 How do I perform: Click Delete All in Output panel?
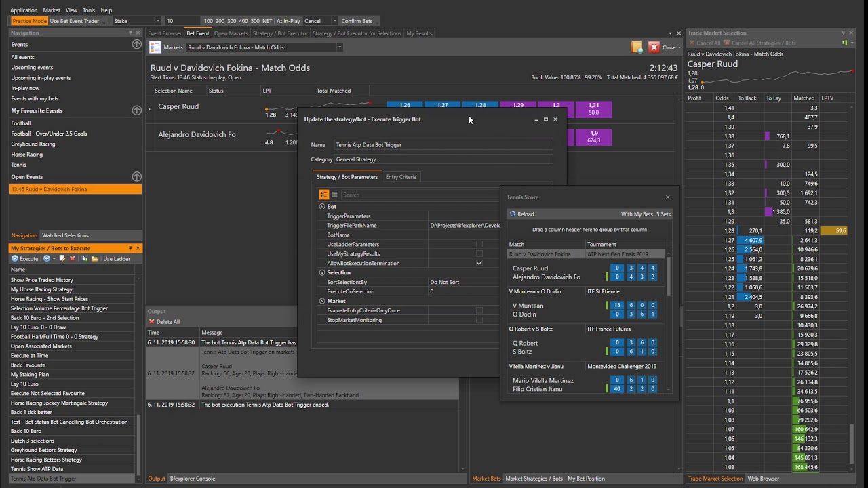click(x=164, y=321)
